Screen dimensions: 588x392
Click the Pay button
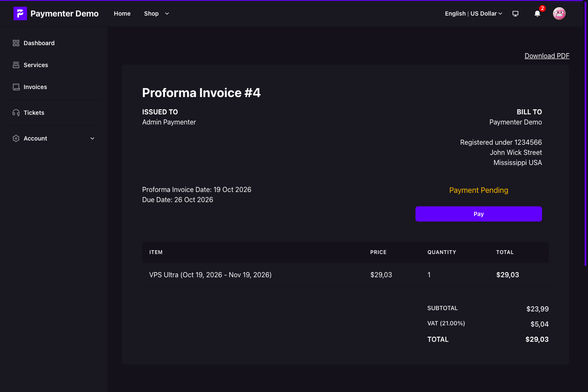tap(479, 214)
